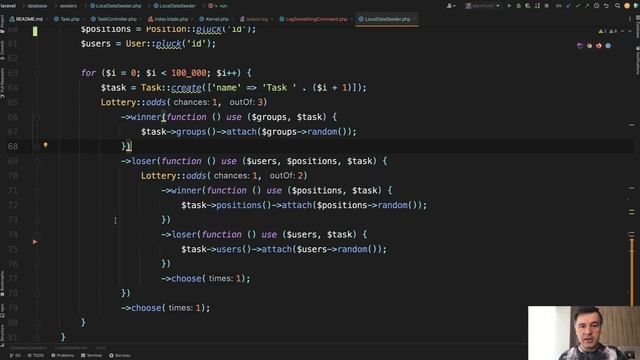Collapse the nested loser fold at line 74

(37, 235)
